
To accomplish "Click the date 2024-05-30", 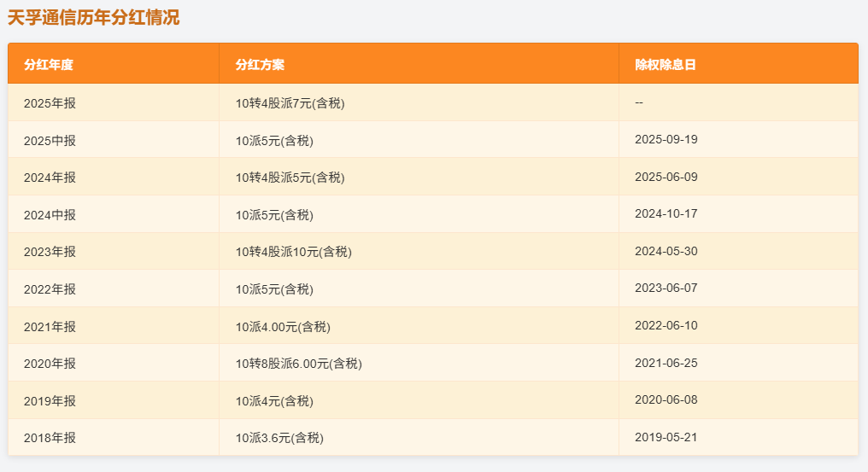I will point(666,251).
